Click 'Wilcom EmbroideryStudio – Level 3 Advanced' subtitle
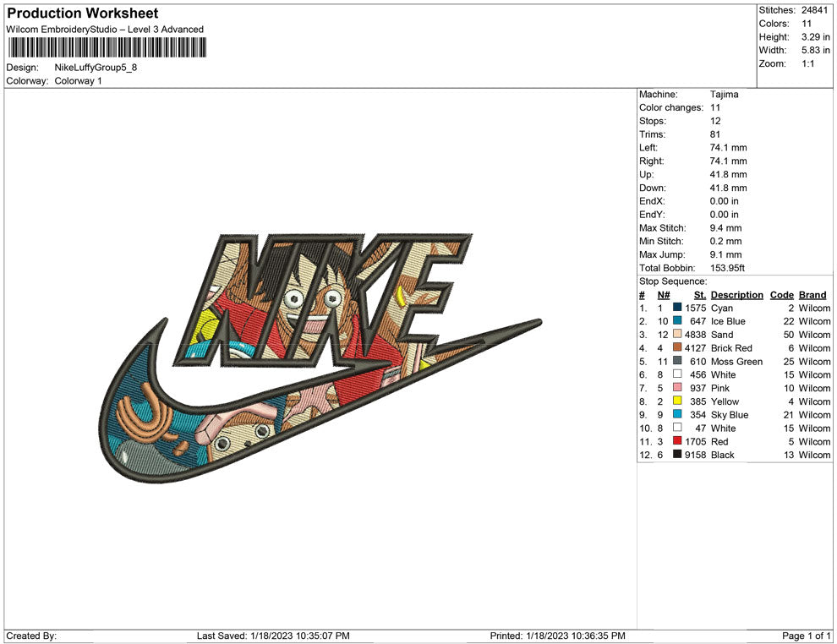 click(x=105, y=30)
